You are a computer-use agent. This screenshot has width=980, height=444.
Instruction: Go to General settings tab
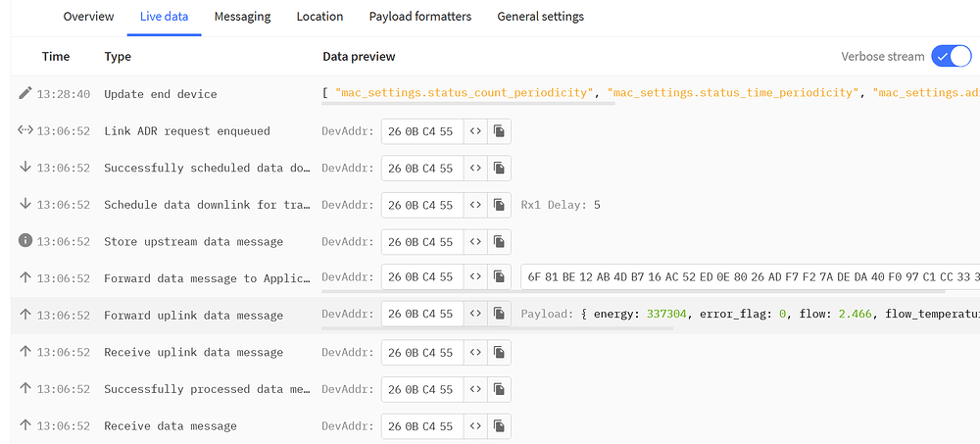[540, 17]
